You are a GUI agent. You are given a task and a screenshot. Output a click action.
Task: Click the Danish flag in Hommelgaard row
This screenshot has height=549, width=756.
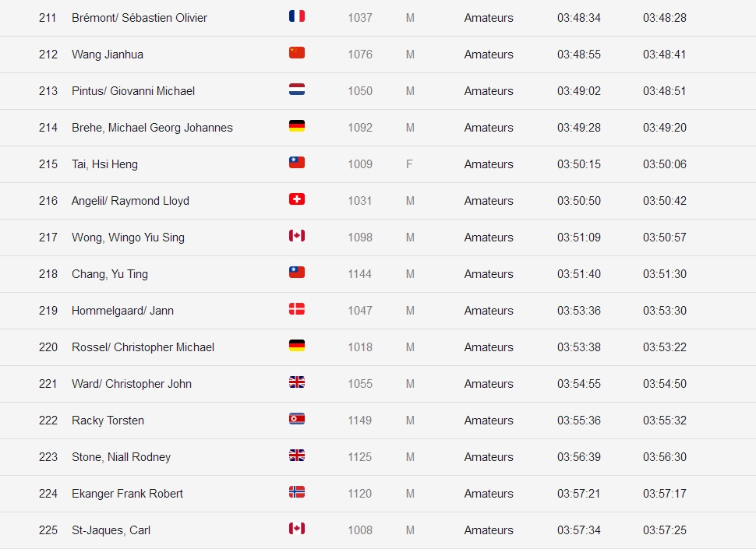(296, 309)
